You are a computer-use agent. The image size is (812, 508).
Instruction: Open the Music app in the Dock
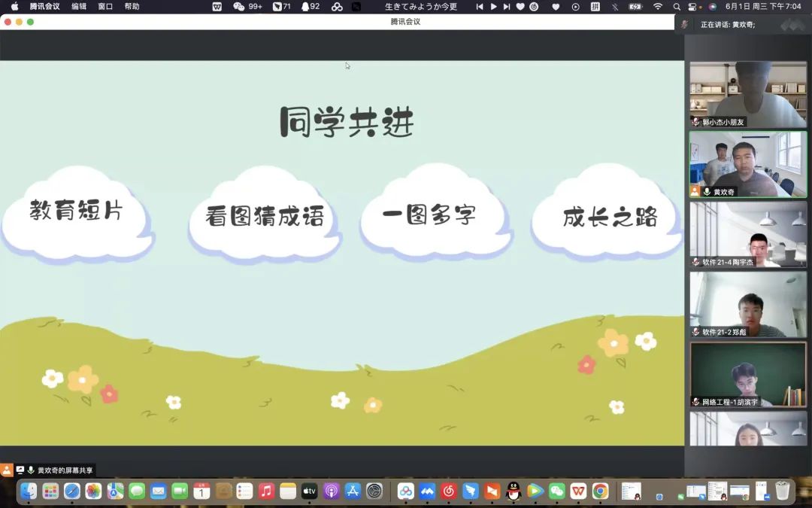click(266, 491)
